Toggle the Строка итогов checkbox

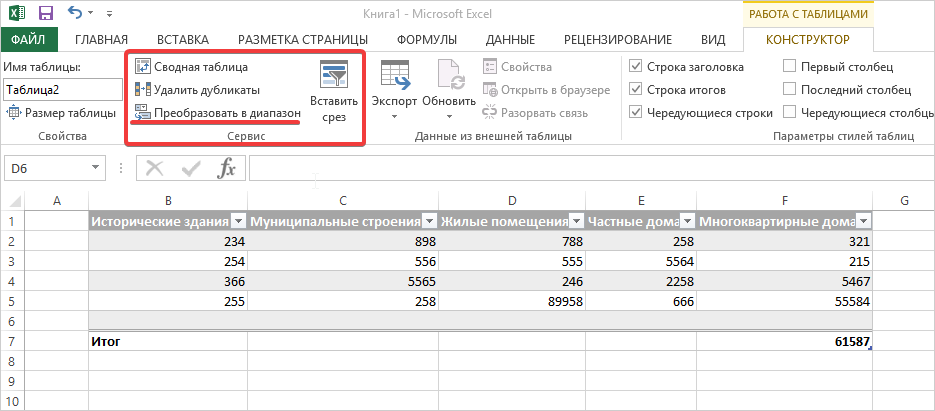[x=637, y=90]
